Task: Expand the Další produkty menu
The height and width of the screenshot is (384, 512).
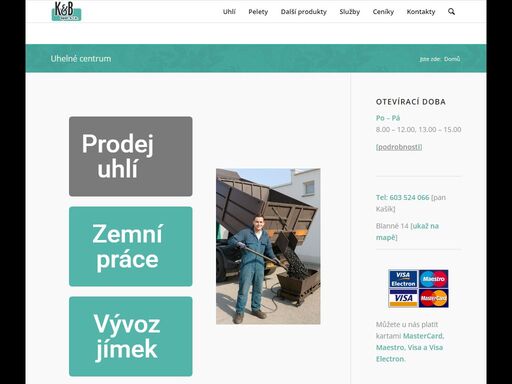Action: (304, 12)
